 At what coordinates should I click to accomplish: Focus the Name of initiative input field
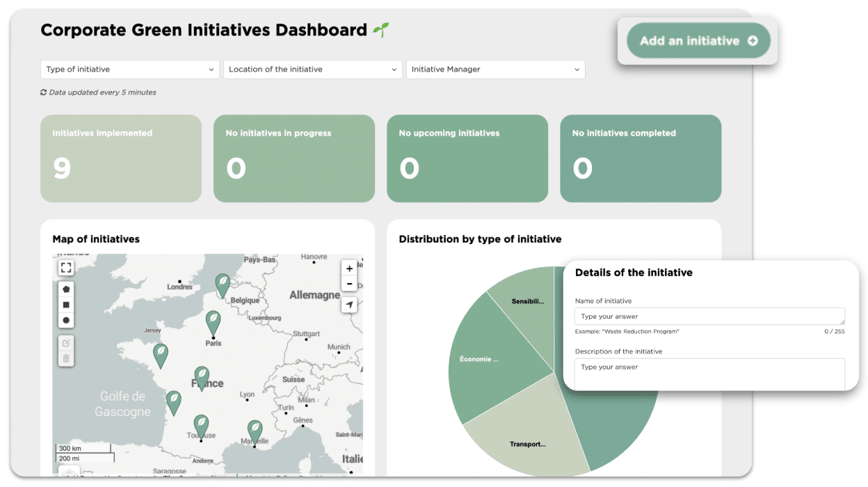709,317
